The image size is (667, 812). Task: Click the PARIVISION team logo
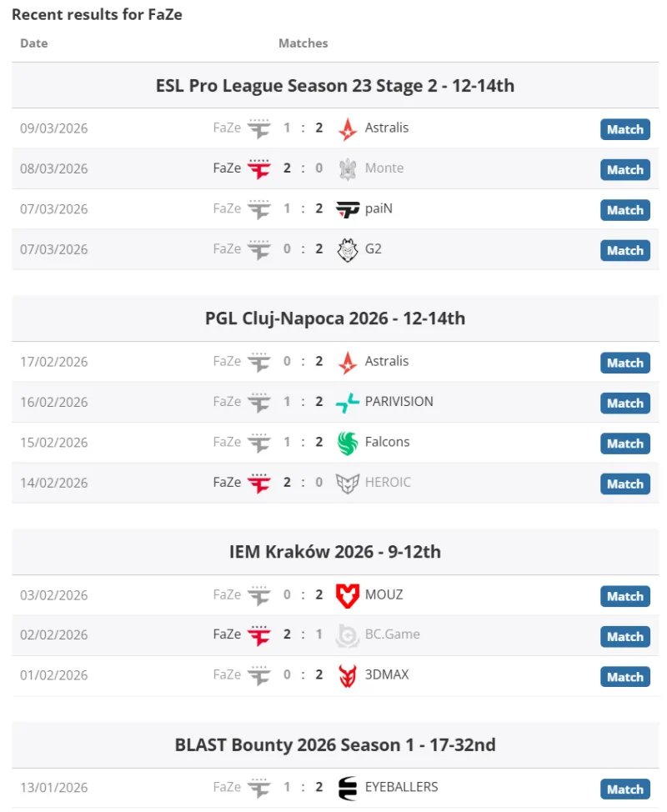coord(347,403)
